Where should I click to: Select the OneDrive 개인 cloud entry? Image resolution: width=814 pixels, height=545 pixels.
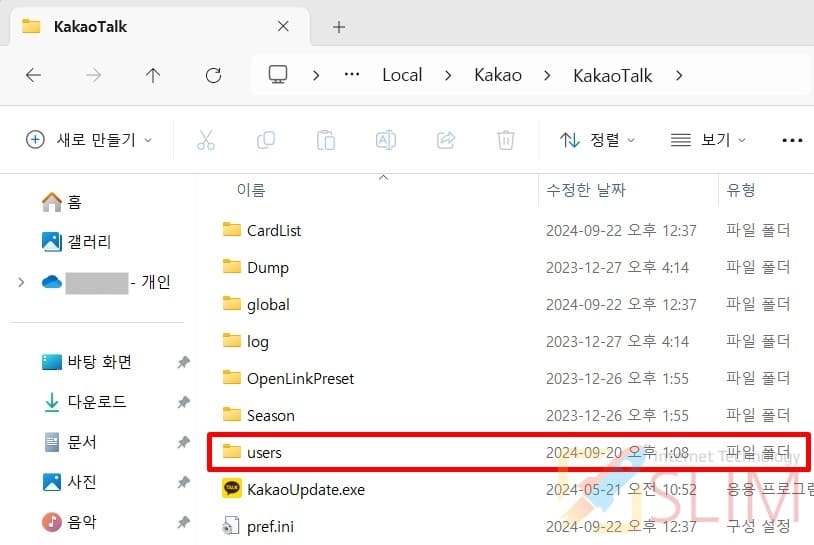[x=106, y=282]
